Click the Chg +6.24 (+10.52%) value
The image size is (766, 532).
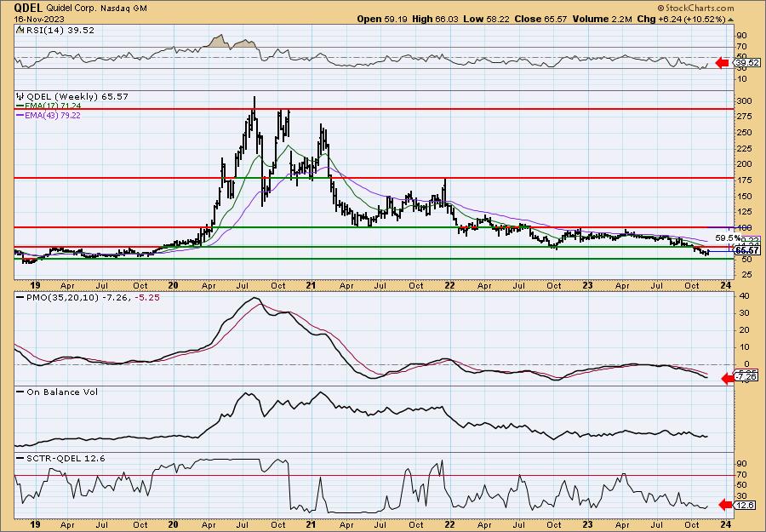click(682, 19)
